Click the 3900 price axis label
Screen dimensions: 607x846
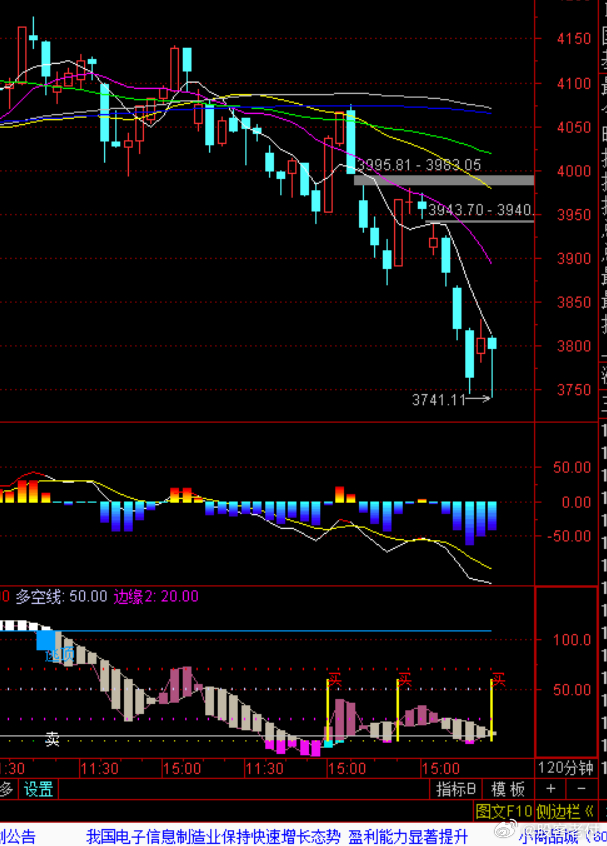(x=574, y=258)
